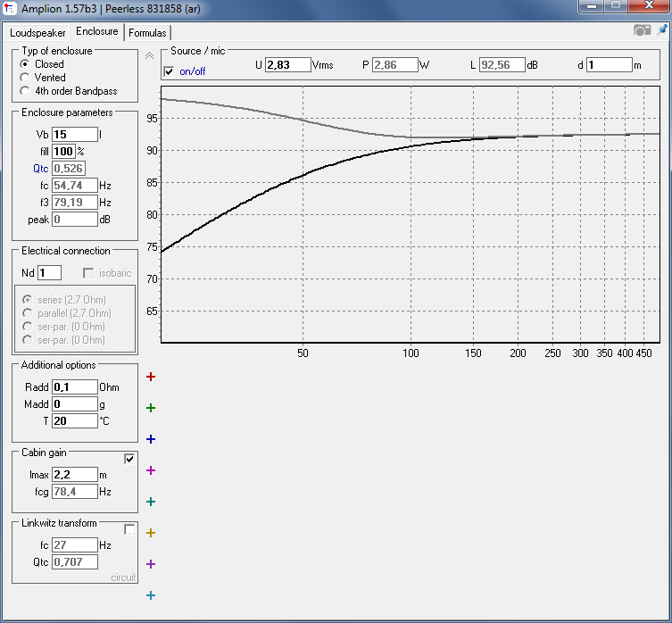
Task: Click the Linkwitz Qtc 0,707 field
Action: point(75,562)
